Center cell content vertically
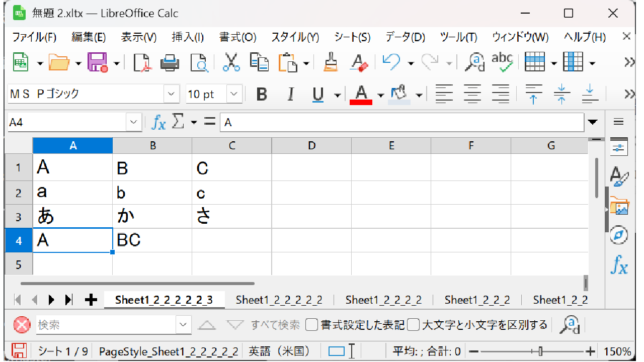 561,94
